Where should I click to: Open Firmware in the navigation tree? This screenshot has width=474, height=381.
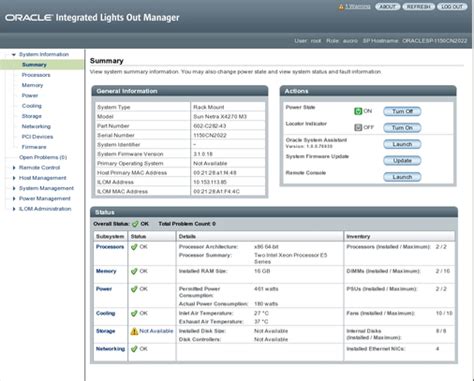pos(34,147)
